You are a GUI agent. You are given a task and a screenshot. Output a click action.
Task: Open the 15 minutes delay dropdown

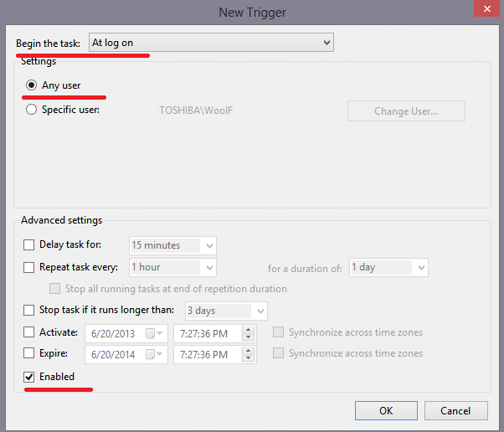pos(172,245)
